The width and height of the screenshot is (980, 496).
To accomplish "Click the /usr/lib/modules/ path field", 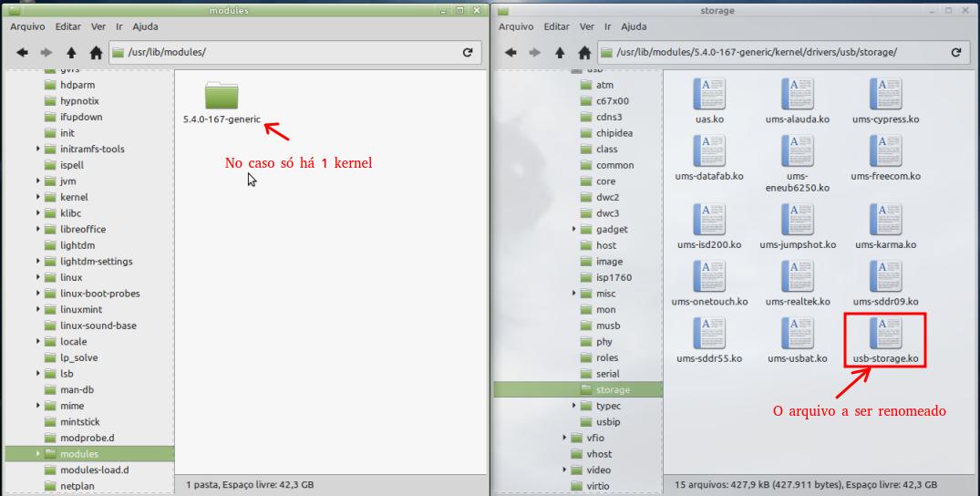I will pos(295,53).
